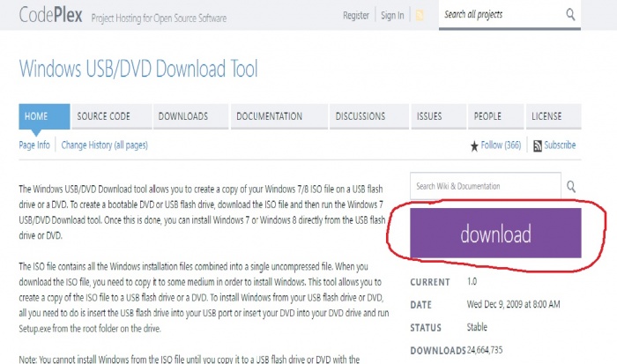Click the version value 1.0
The height and width of the screenshot is (364, 617).
(472, 282)
